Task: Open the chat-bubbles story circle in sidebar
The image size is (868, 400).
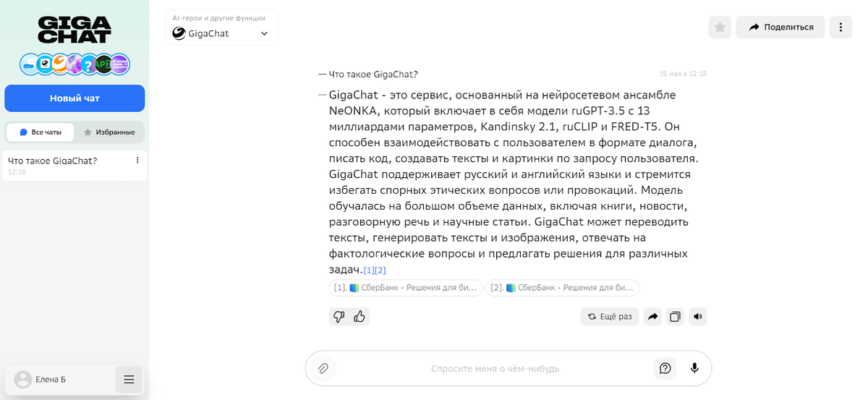Action: tap(29, 64)
